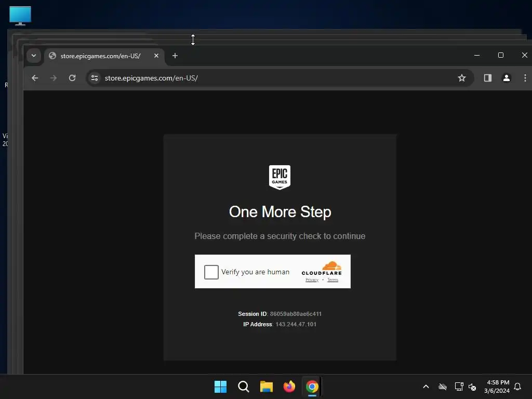The height and width of the screenshot is (399, 532).
Task: Bookmark this page with the star icon
Action: [462, 78]
